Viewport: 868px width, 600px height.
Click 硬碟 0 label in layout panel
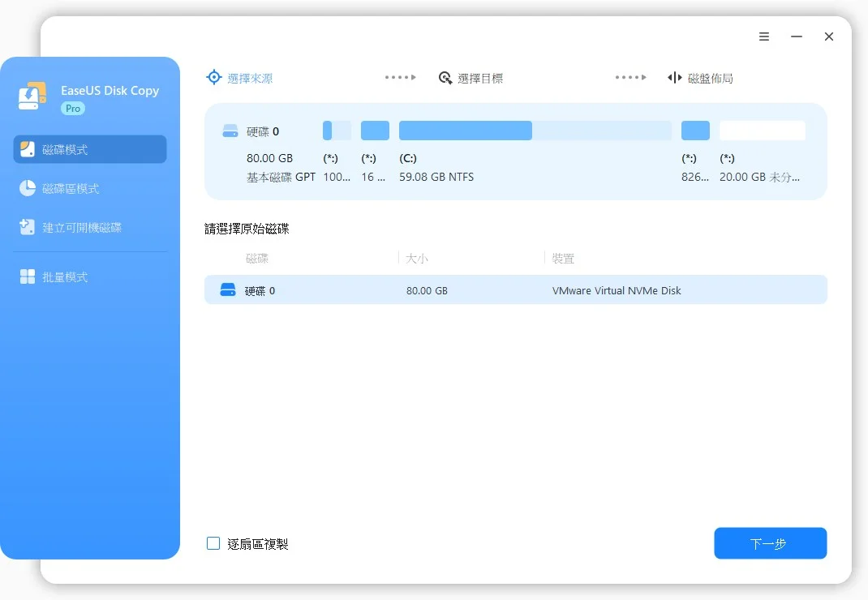pyautogui.click(x=262, y=131)
